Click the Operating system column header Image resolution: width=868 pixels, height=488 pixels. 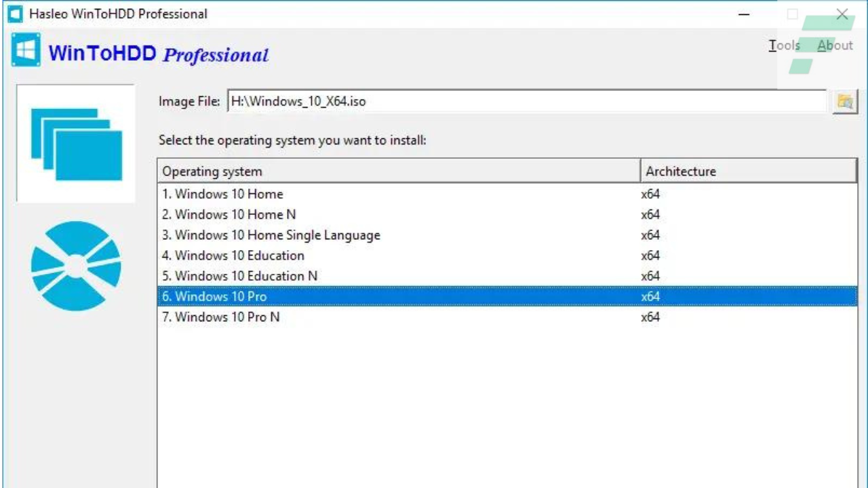[399, 171]
